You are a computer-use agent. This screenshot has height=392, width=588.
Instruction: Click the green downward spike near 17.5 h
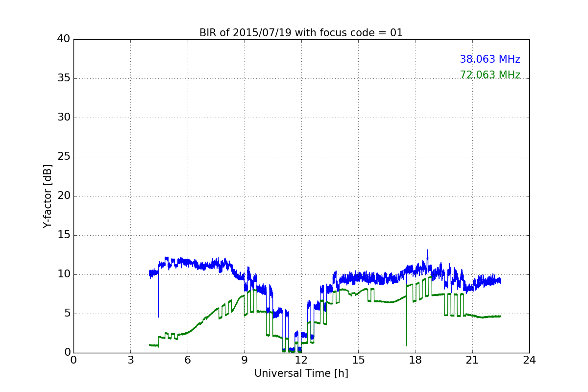pyautogui.click(x=406, y=318)
